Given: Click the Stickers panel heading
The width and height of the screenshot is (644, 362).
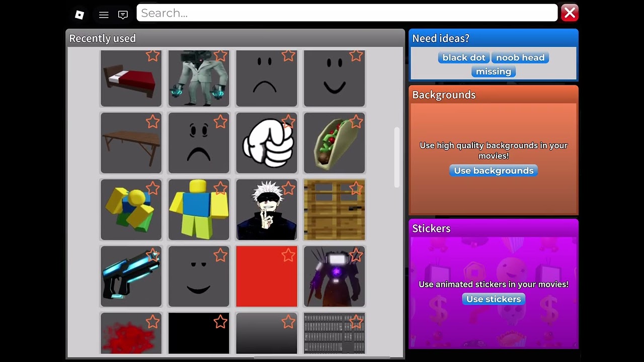Looking at the screenshot, I should [431, 228].
